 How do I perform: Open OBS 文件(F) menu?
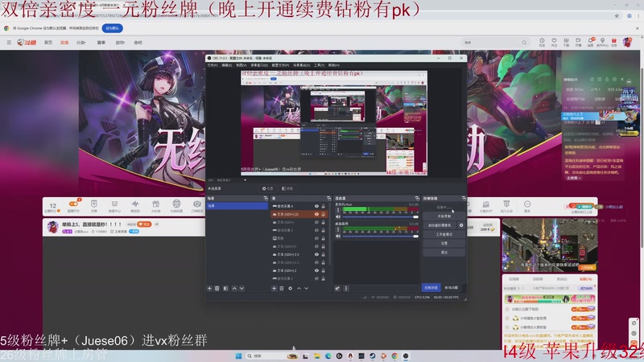coord(213,65)
